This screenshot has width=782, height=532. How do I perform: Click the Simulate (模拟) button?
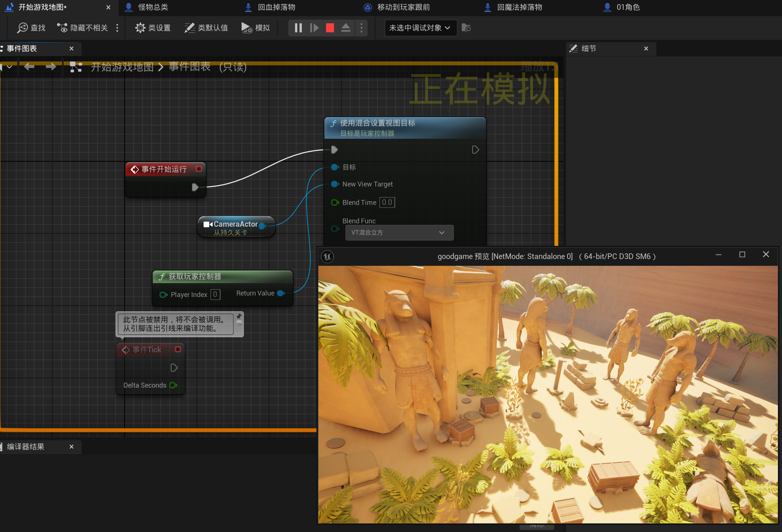click(256, 28)
